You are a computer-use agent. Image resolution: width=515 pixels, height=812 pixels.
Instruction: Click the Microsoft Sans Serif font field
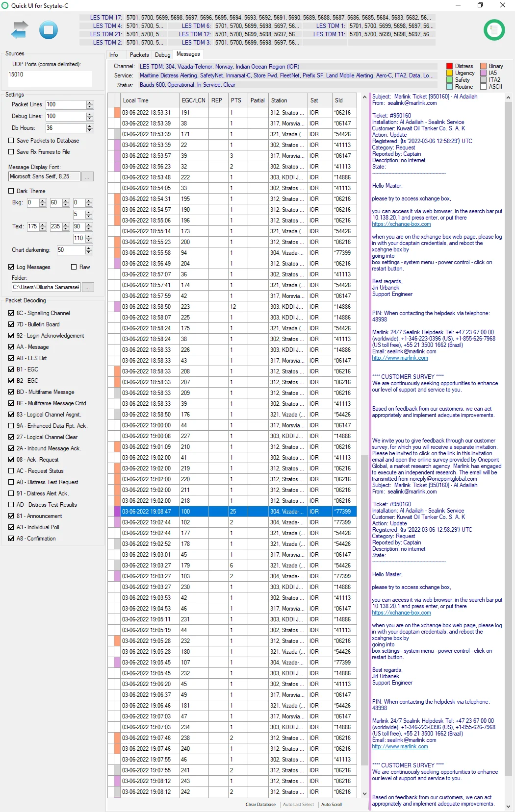click(44, 176)
